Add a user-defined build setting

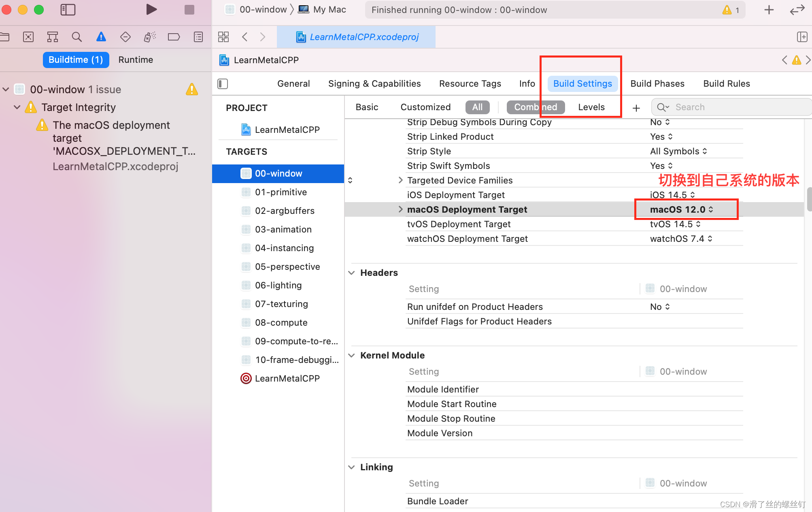636,107
